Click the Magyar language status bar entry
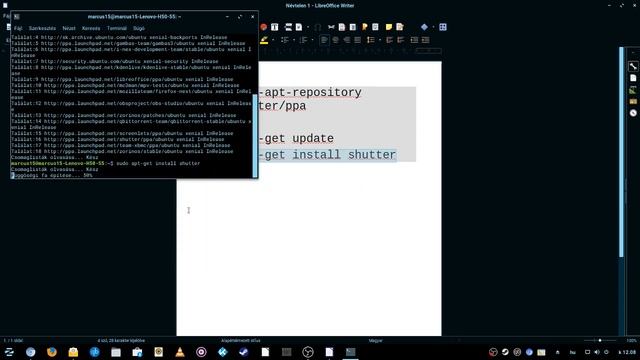Image resolution: width=640 pixels, height=360 pixels. click(376, 340)
